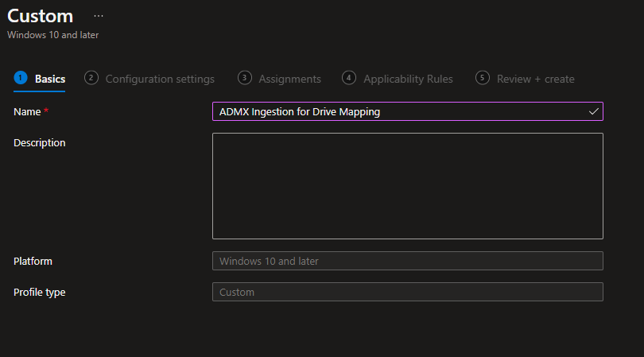This screenshot has height=357, width=644.
Task: Click the Custom page heading
Action: click(x=41, y=16)
